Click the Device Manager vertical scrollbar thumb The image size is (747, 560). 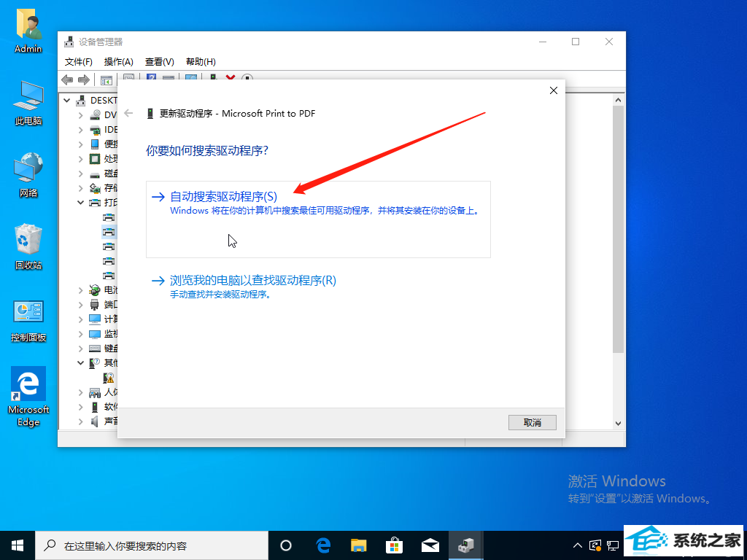point(618,229)
